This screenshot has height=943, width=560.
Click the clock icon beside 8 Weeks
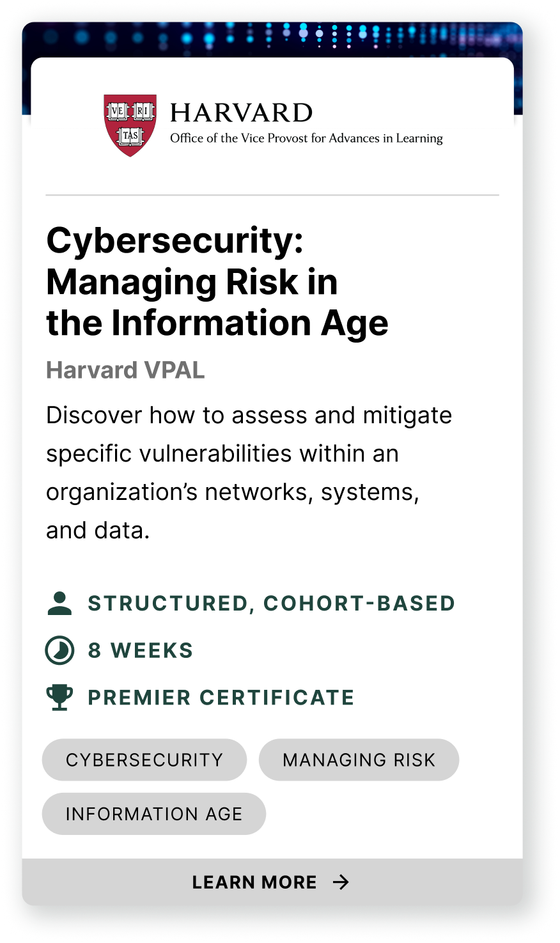[x=59, y=650]
